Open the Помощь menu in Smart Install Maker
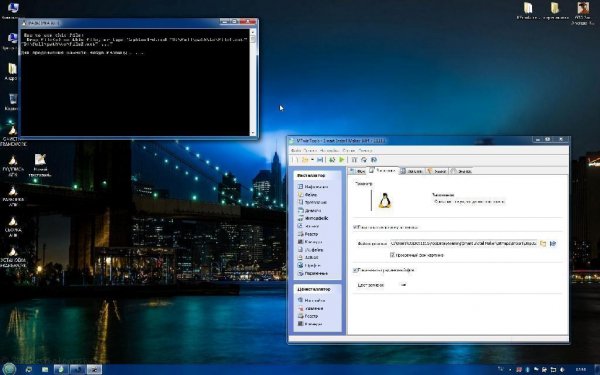This screenshot has height=375, width=600. click(x=365, y=150)
